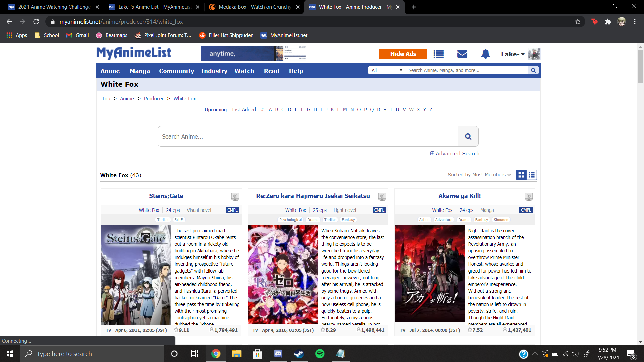Click the Search Anime magnifier button
The width and height of the screenshot is (644, 362).
[x=468, y=136]
